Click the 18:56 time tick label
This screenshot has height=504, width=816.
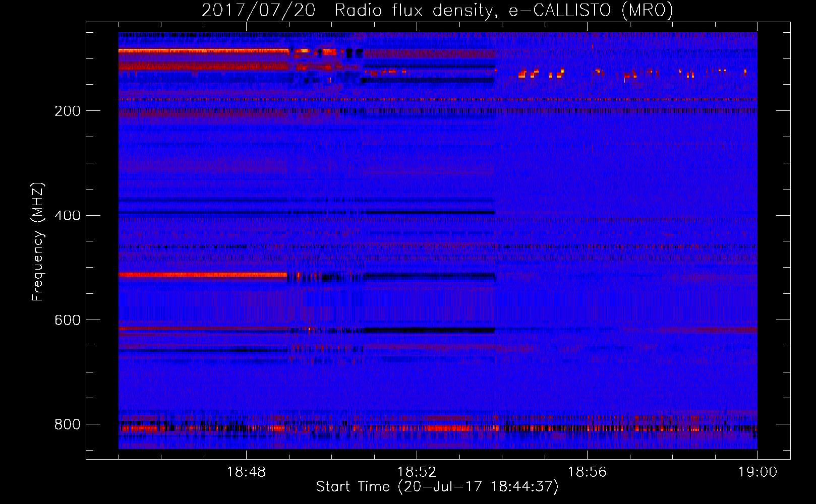[587, 472]
